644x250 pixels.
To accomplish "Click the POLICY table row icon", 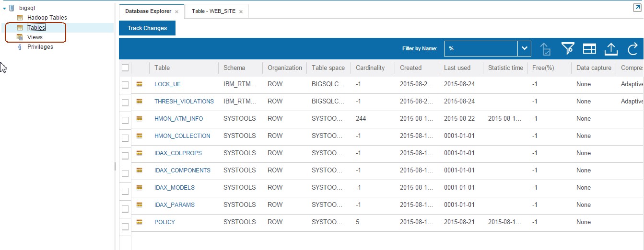I will point(140,222).
